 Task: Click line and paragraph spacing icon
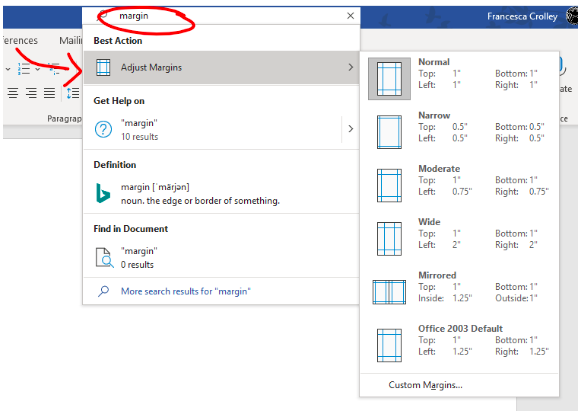(73, 93)
